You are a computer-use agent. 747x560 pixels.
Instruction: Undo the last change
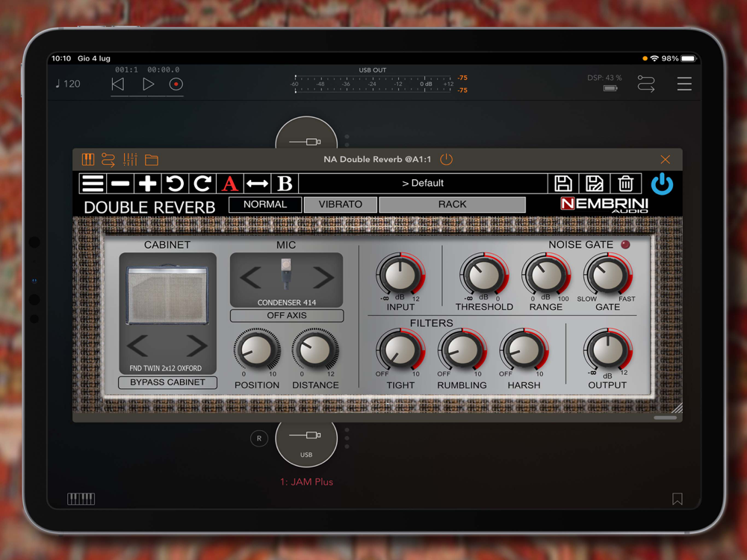pos(175,184)
